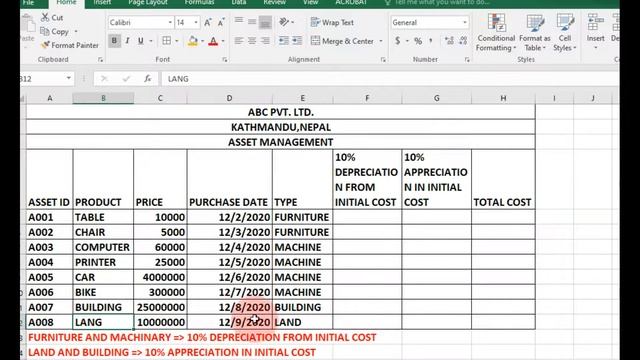640x360 pixels.
Task: Confirm the formula bar entry with the checkmark
Action: [x=126, y=79]
